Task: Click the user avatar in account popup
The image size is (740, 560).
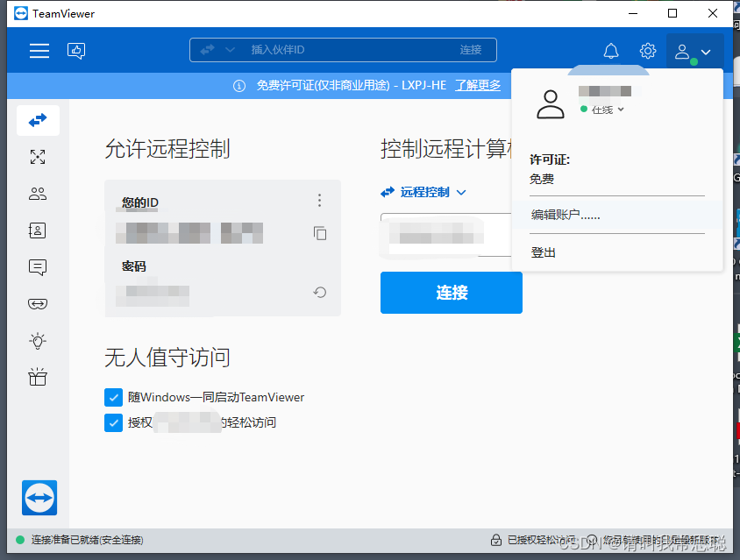Action: [551, 104]
